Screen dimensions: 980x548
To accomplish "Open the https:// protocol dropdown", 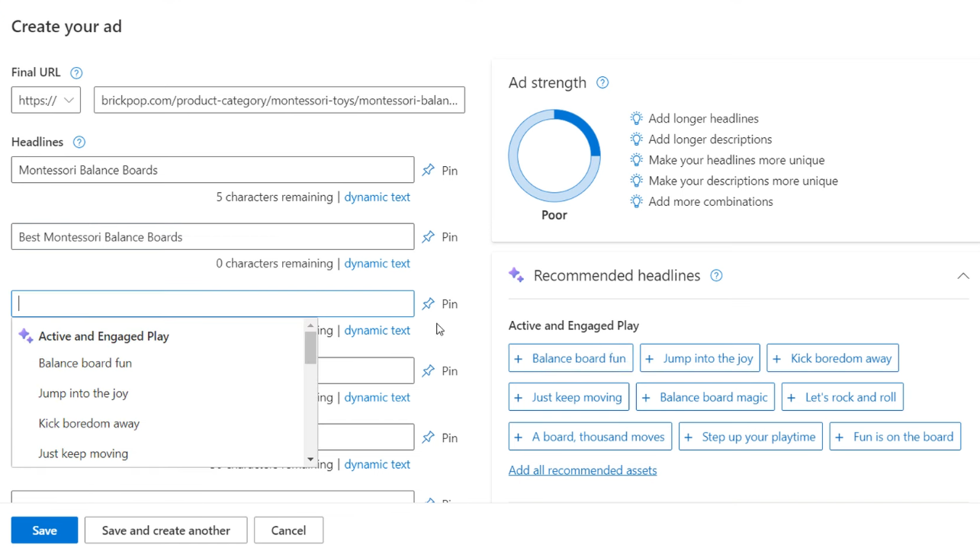I will 46,100.
